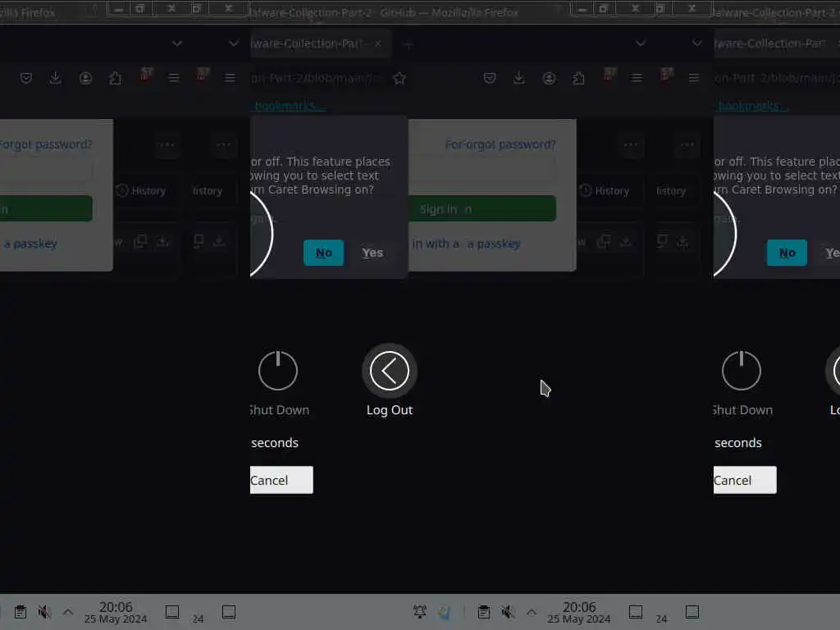Open a new tab with the plus icon

pyautogui.click(x=409, y=44)
